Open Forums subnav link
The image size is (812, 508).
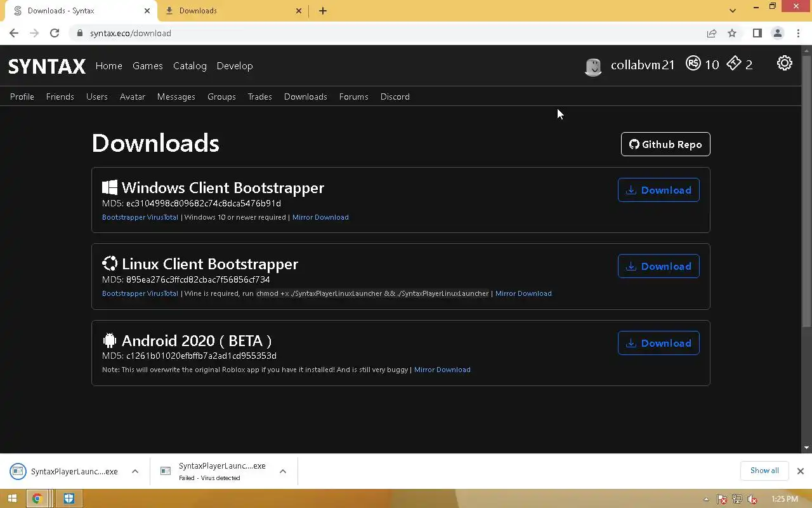point(354,97)
